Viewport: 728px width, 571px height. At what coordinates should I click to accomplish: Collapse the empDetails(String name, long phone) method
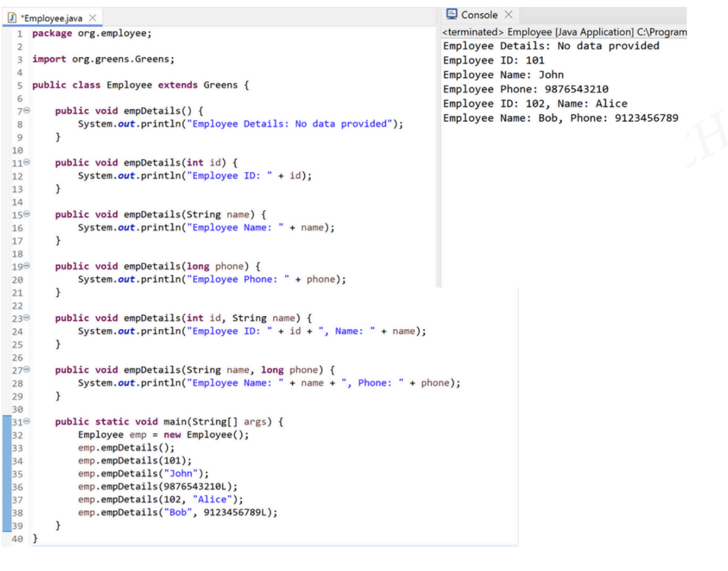tap(26, 370)
